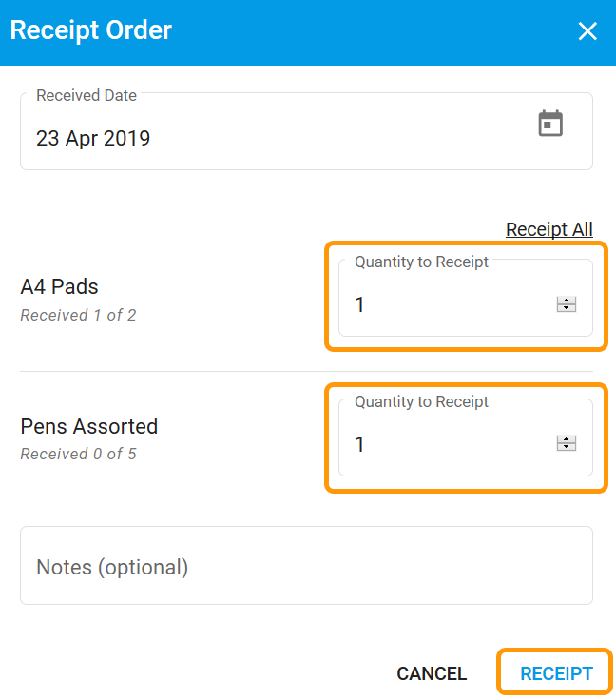Focus the Pens Assorted quantity to receipt field
This screenshot has height=700, width=616.
[466, 437]
